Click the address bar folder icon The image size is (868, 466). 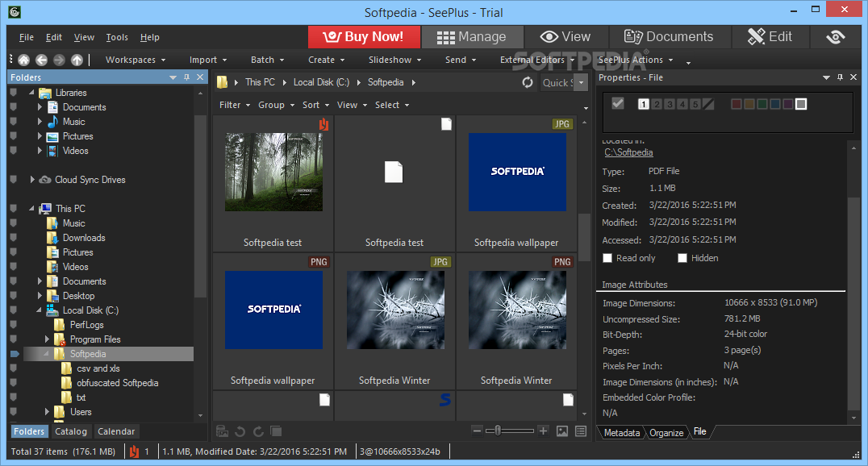point(222,82)
